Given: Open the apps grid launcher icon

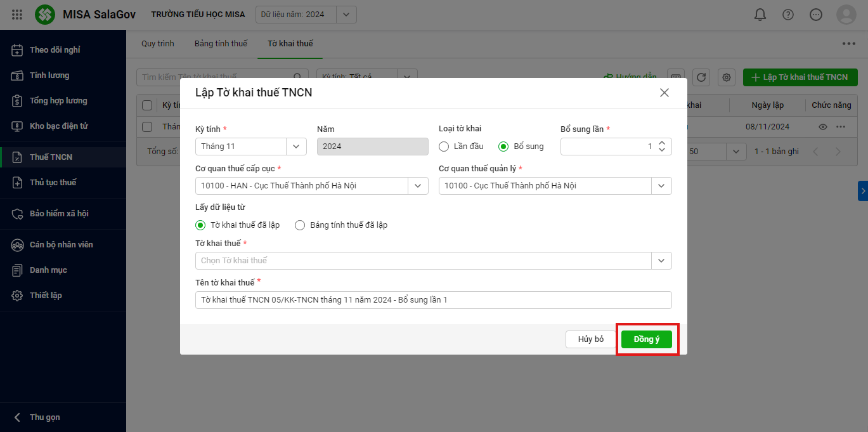Looking at the screenshot, I should 17,15.
